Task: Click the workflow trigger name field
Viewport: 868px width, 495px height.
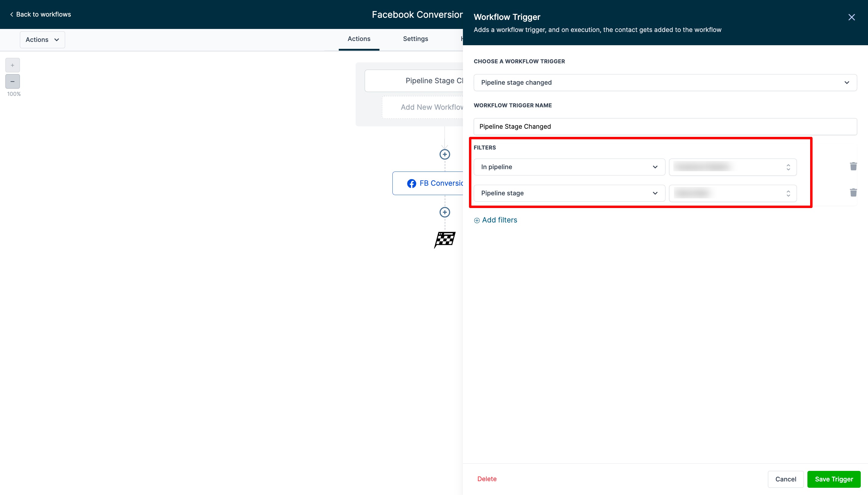Action: click(x=665, y=127)
